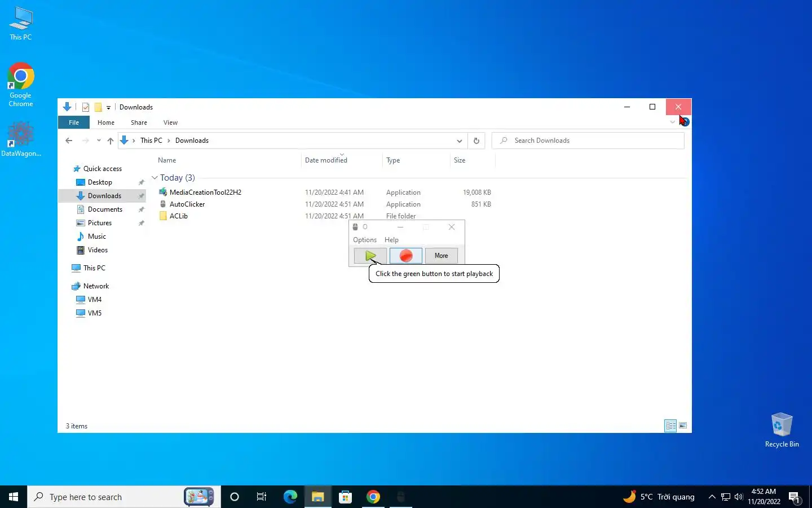
Task: Open recent locations dropdown arrow
Action: tap(99, 141)
